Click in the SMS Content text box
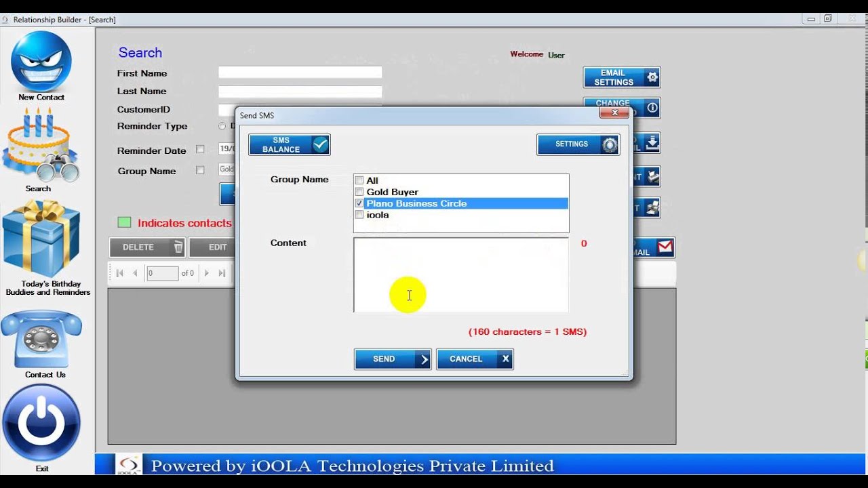 coord(461,274)
